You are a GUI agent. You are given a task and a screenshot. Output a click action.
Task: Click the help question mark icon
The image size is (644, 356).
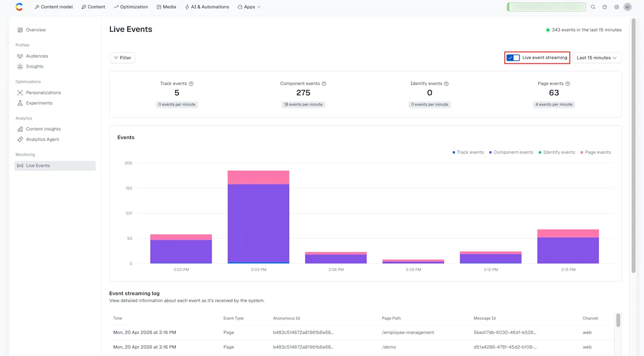click(604, 7)
